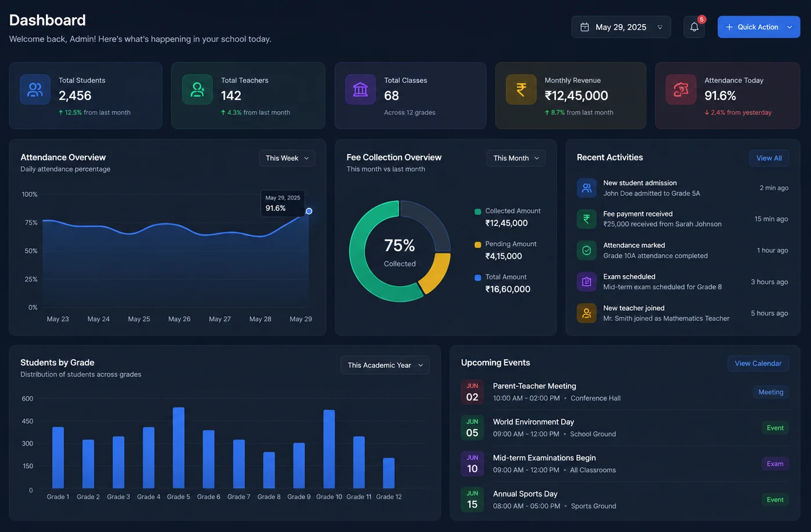The width and height of the screenshot is (811, 532).
Task: Click "Grade 10A attendance completed" text
Action: [x=655, y=256]
